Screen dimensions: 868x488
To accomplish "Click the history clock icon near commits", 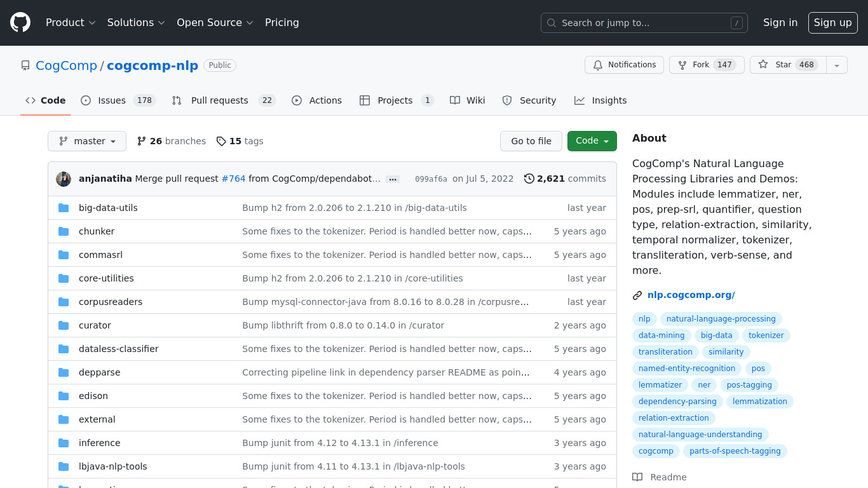I will [x=529, y=179].
